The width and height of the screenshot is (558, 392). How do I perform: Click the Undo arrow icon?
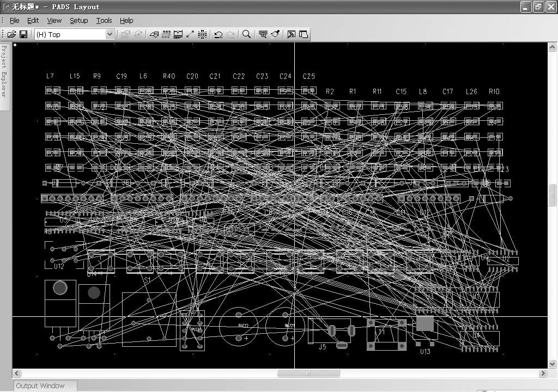[x=218, y=34]
